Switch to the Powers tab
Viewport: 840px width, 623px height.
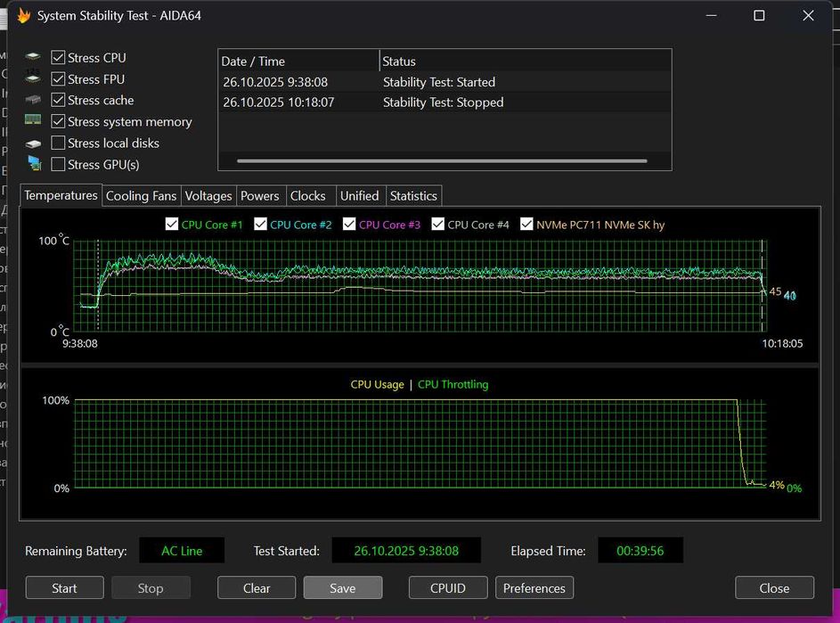(x=260, y=196)
